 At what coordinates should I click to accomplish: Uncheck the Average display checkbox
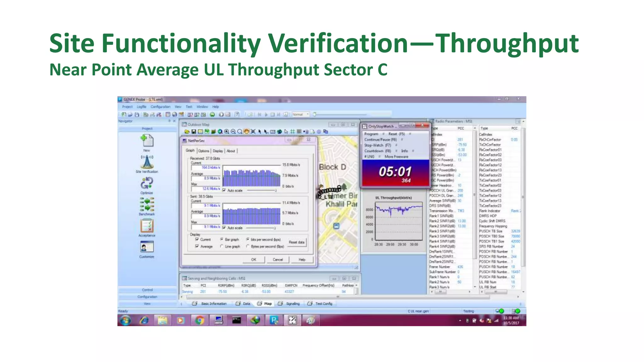coord(197,246)
